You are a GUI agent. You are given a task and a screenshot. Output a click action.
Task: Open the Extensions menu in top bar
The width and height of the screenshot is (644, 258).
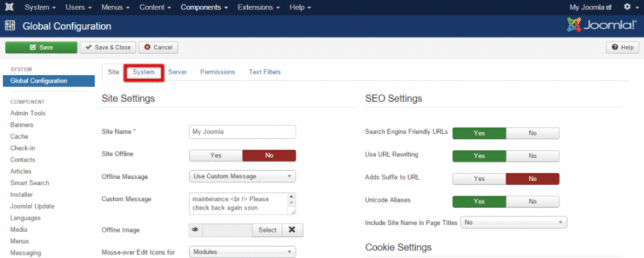(x=260, y=8)
